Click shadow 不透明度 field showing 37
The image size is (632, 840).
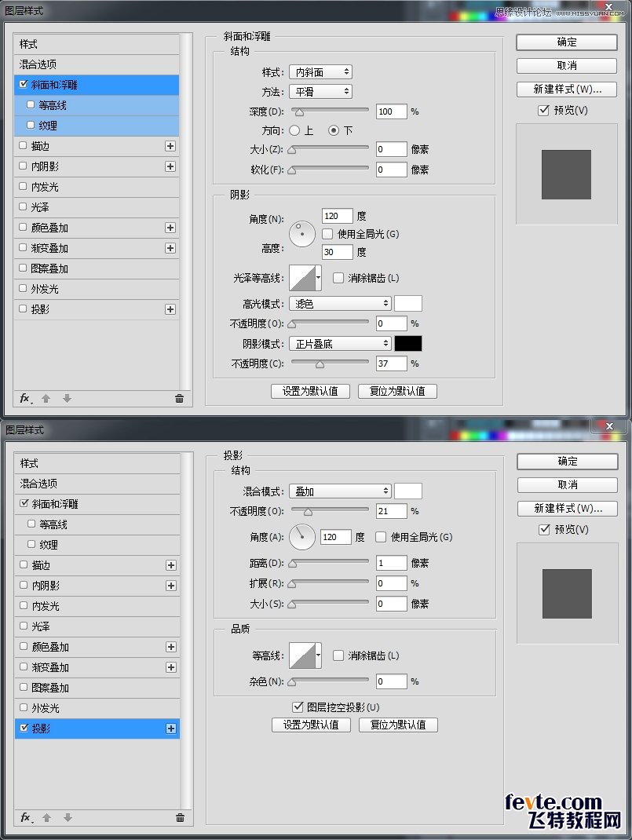coord(391,363)
